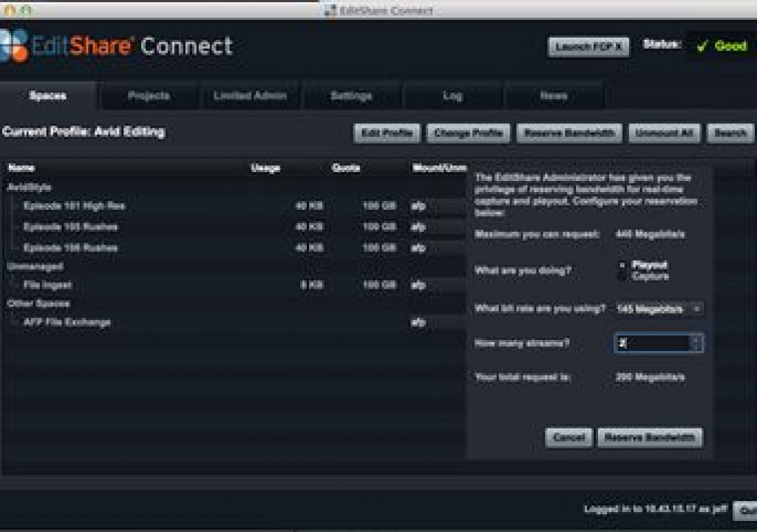Click the Logged in status text
Screen dimensions: 757x532
pos(656,509)
